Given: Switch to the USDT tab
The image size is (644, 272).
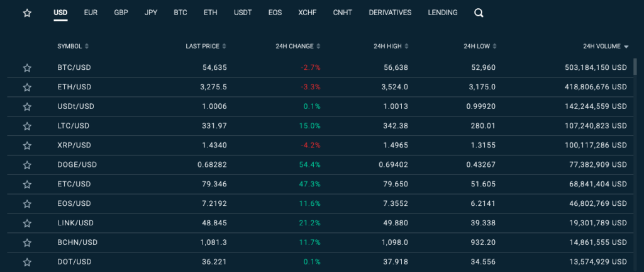Looking at the screenshot, I should 243,13.
